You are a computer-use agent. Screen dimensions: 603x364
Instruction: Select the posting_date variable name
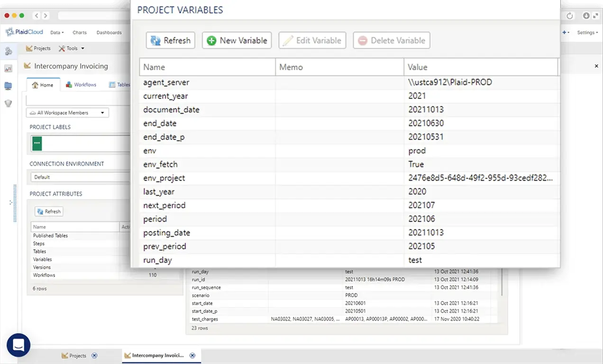pos(167,233)
